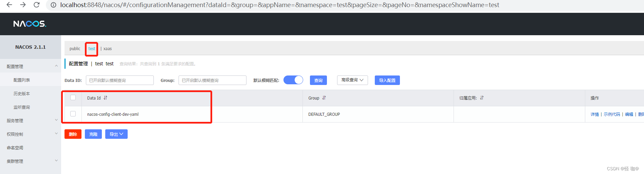This screenshot has width=644, height=174.
Task: Reload the page with refresh icon
Action: 37,5
